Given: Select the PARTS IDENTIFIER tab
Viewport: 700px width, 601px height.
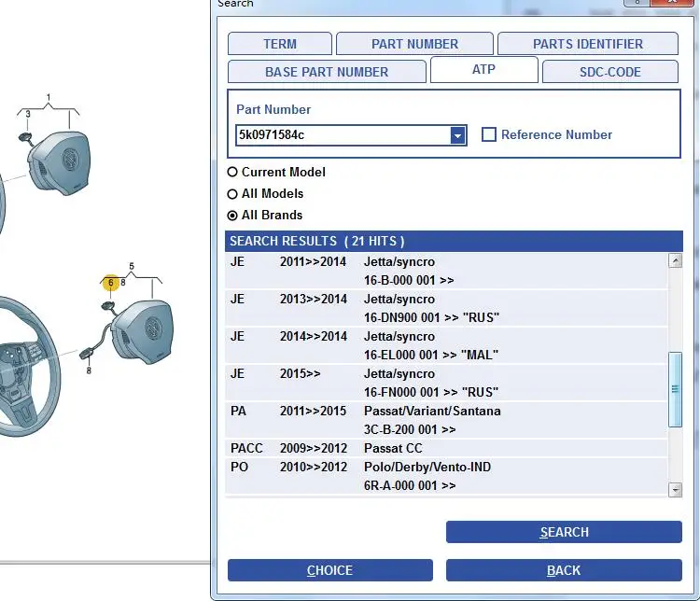Looking at the screenshot, I should click(x=587, y=44).
